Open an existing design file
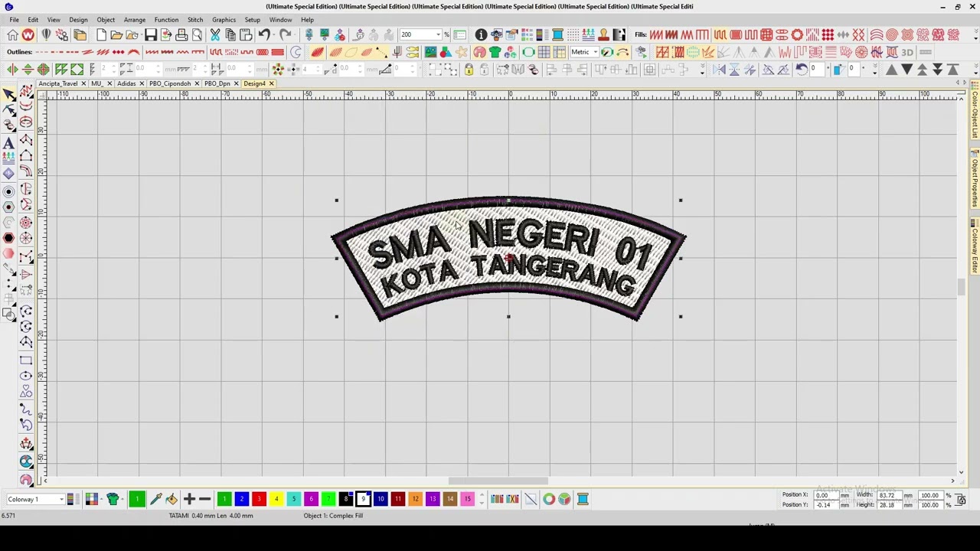The width and height of the screenshot is (980, 551). pos(116,35)
